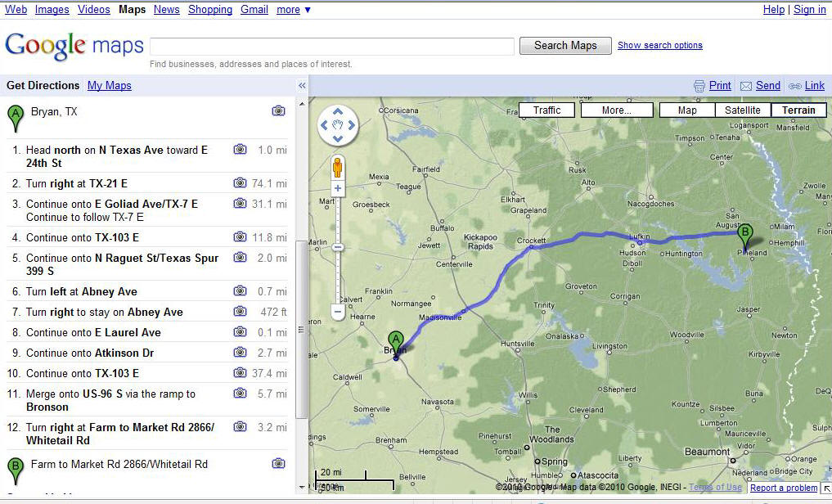832x504 pixels.
Task: Focus the Google Maps search field
Action: click(332, 46)
